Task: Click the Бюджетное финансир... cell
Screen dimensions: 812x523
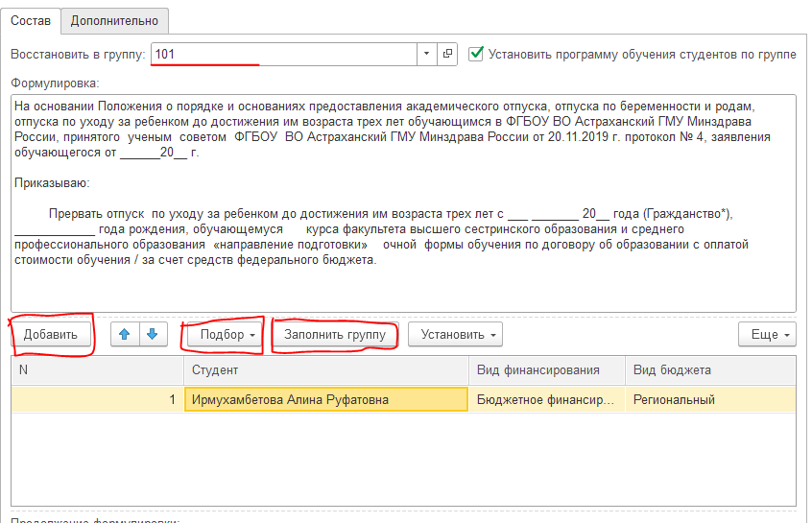Action: (547, 400)
